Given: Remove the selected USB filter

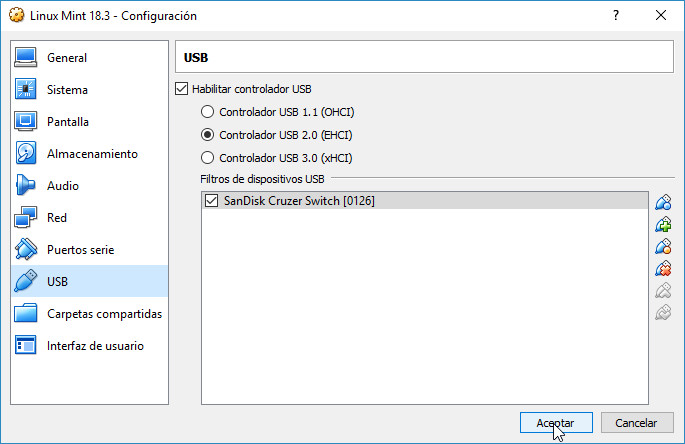Looking at the screenshot, I should click(662, 268).
